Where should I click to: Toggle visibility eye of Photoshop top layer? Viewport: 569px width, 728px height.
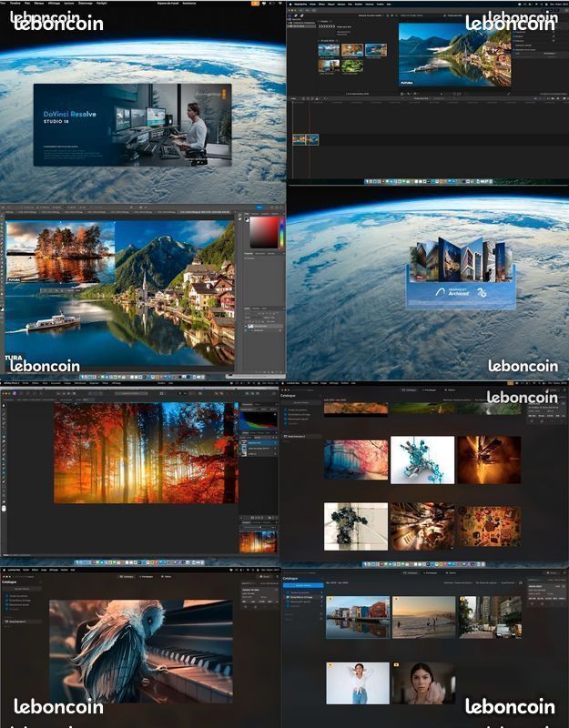pos(247,327)
